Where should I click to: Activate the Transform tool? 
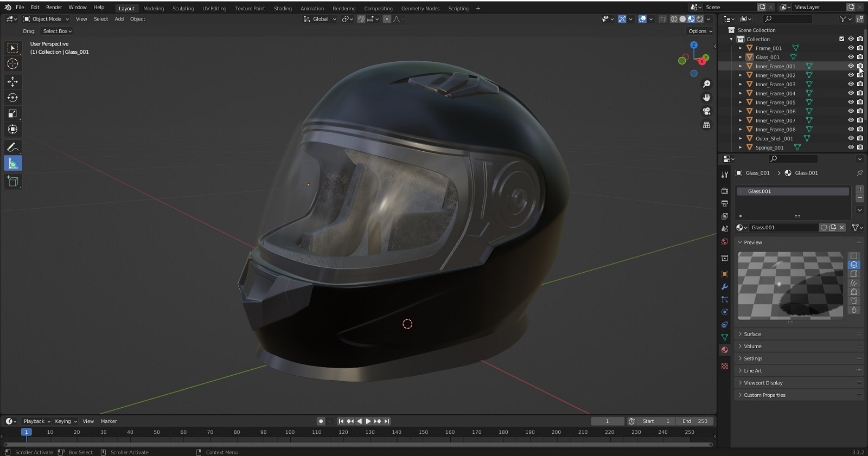pos(12,129)
